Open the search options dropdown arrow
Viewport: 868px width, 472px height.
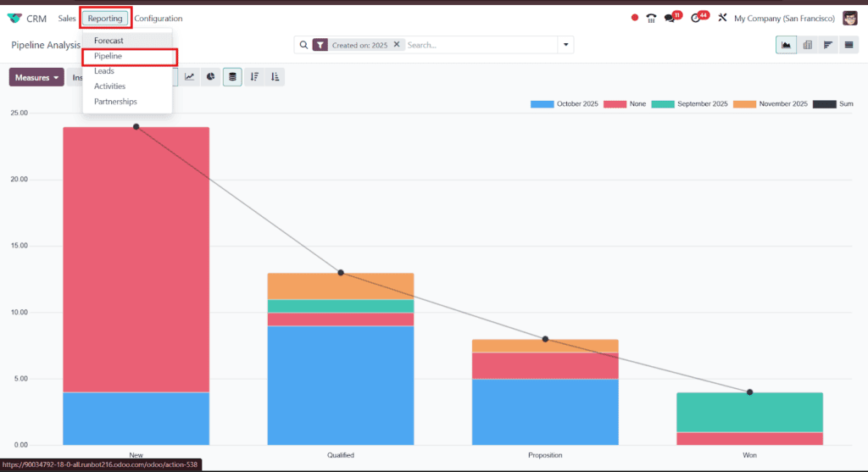pos(565,45)
